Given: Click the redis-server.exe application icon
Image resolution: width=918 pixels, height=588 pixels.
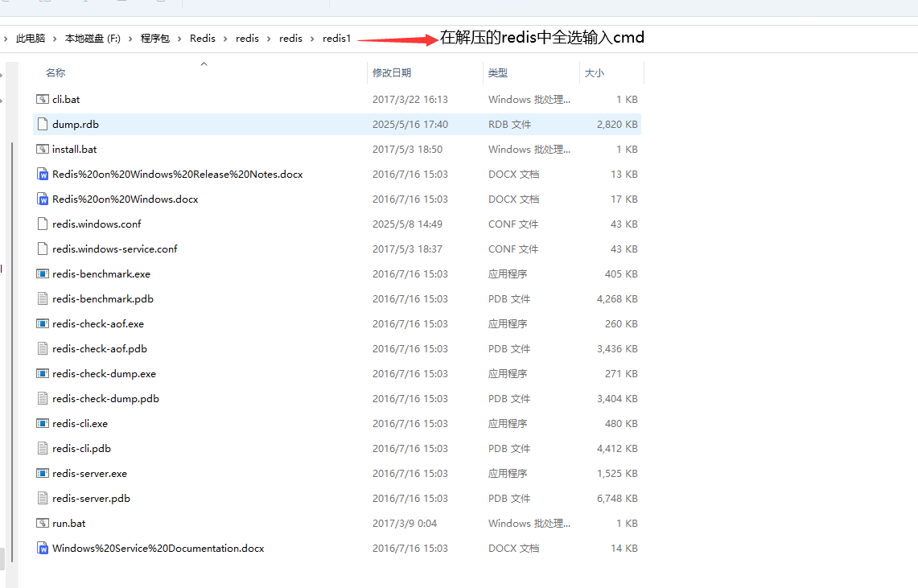Looking at the screenshot, I should 42,473.
